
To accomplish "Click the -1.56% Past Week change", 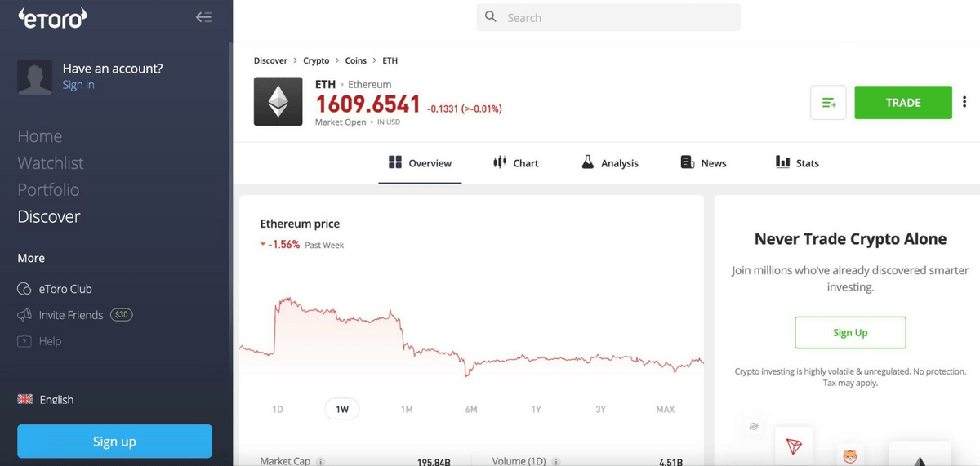I will [x=302, y=245].
